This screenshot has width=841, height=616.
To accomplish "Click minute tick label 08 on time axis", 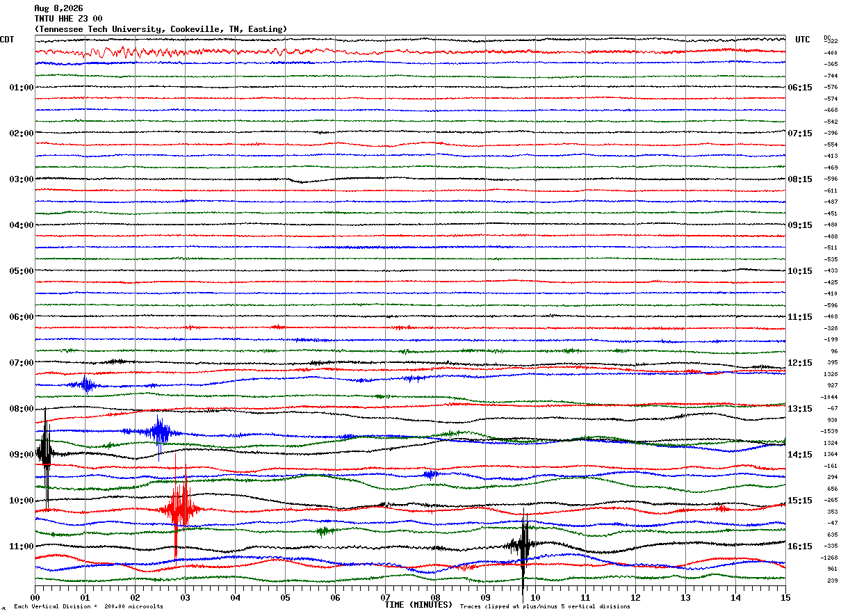I will pos(435,598).
